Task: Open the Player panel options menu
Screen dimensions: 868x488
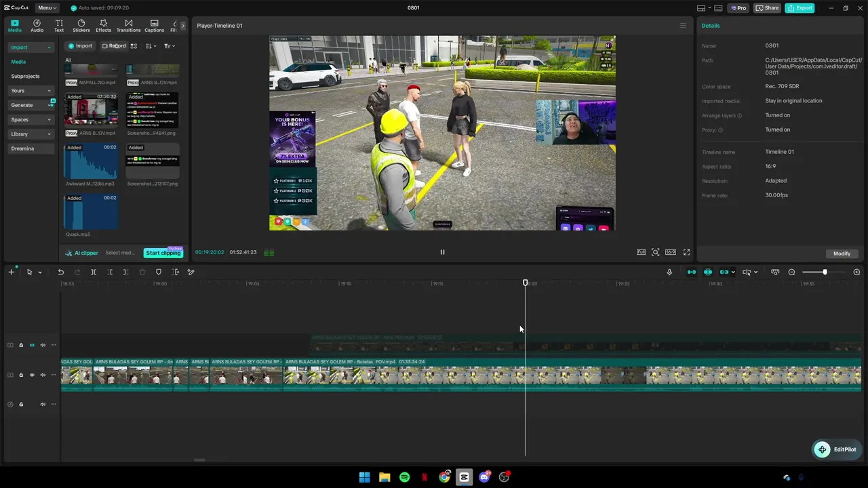Action: (683, 26)
